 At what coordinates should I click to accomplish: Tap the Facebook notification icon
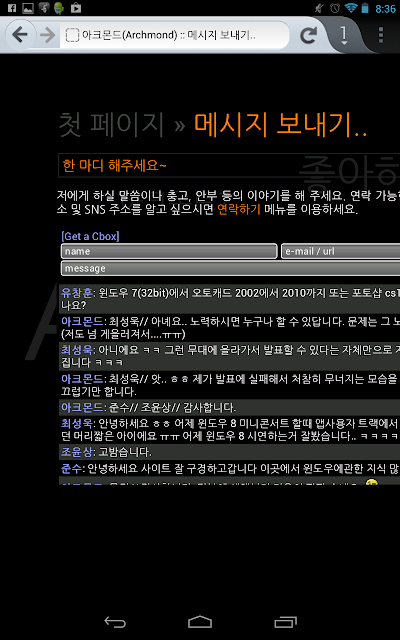point(12,8)
